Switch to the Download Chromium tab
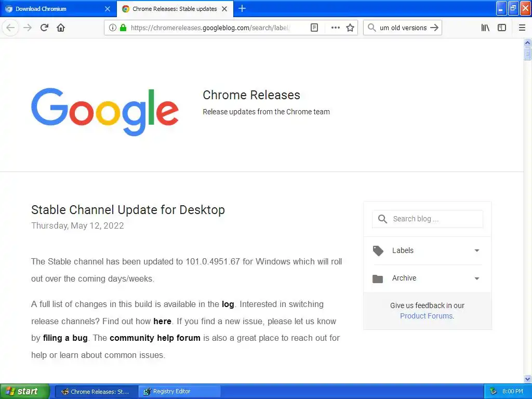 click(58, 9)
